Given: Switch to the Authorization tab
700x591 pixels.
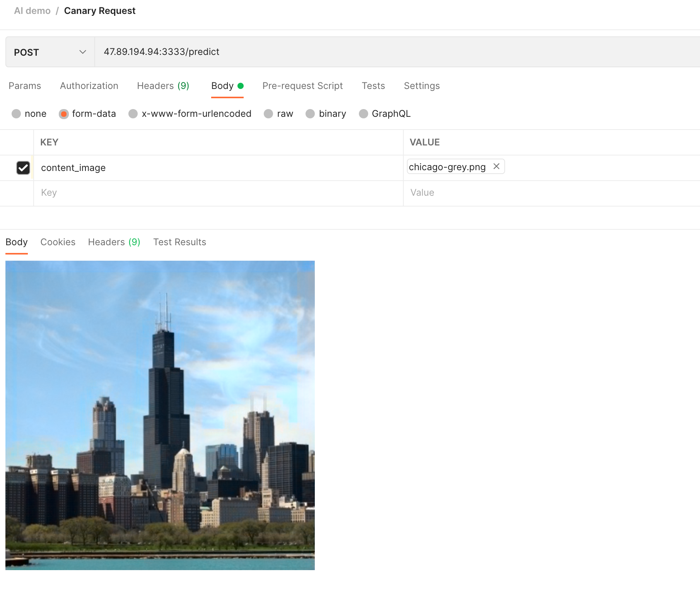Looking at the screenshot, I should click(x=89, y=86).
